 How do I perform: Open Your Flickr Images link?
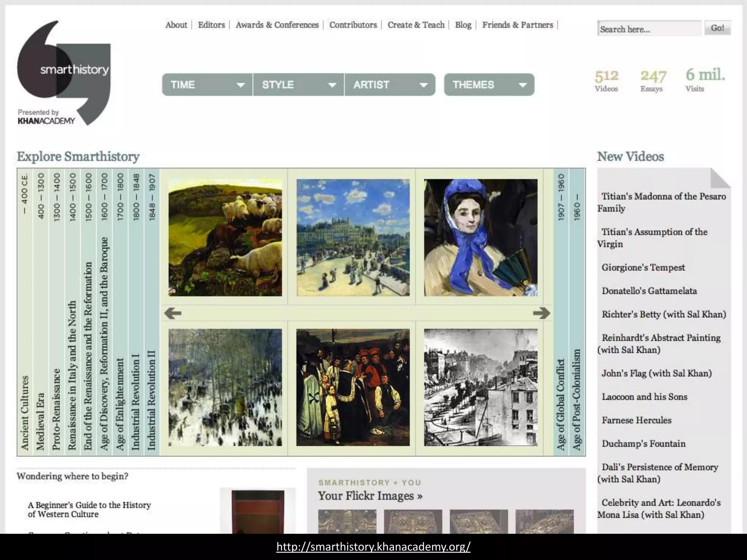point(370,496)
